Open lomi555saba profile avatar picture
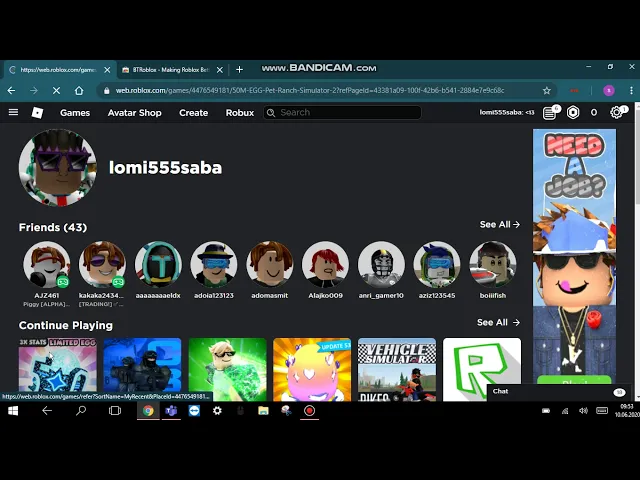Viewport: 640px width, 480px height. 58,168
